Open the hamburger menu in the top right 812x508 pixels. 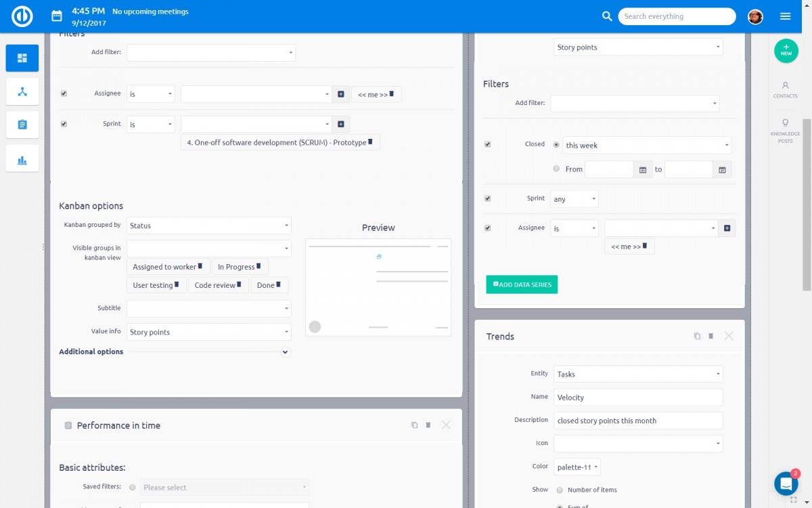pyautogui.click(x=786, y=16)
